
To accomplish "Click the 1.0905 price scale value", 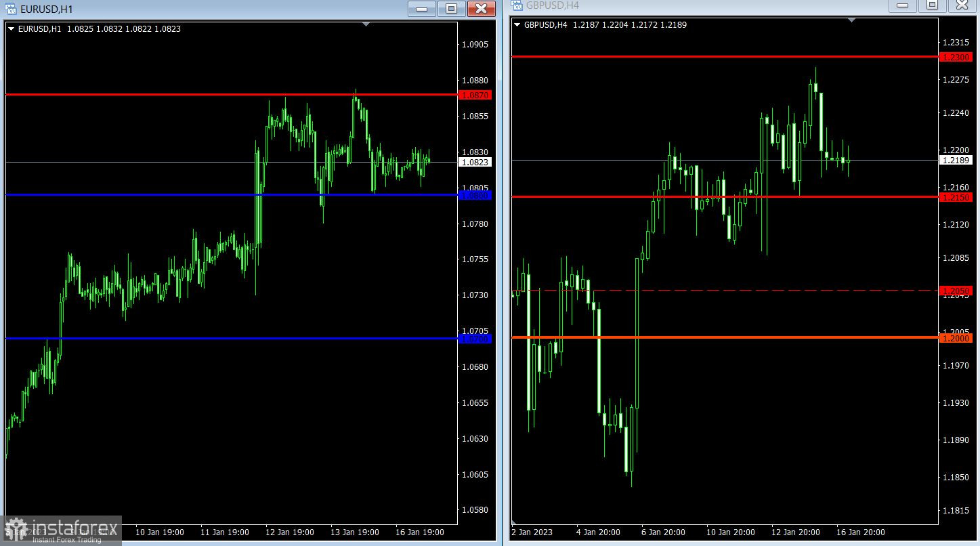I will [475, 45].
